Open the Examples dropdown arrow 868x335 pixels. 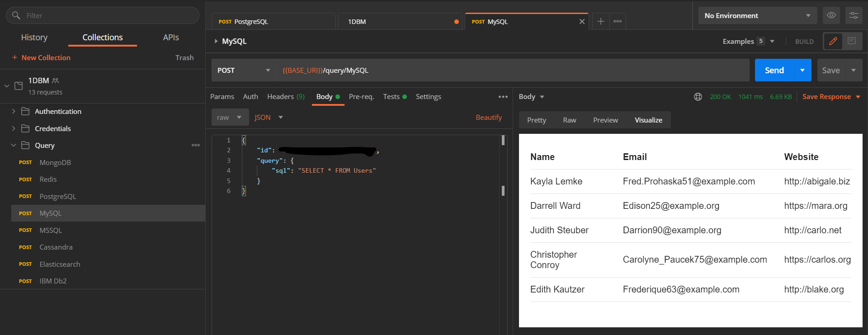coord(772,41)
